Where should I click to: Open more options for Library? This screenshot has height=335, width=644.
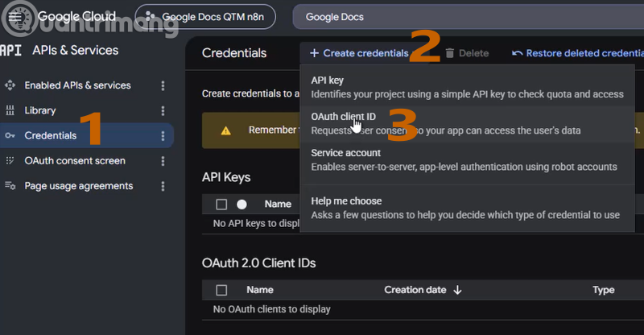(163, 111)
